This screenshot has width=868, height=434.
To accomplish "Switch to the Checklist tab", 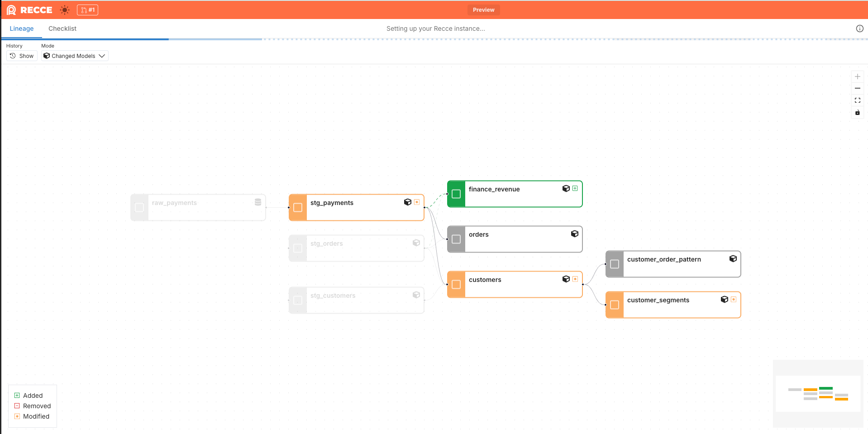I will tap(62, 29).
